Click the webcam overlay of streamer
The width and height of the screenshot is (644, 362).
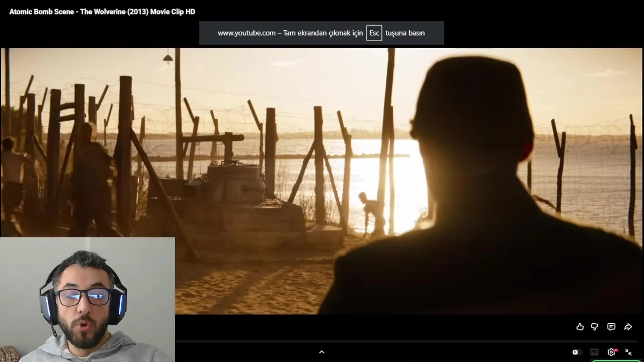[88, 300]
